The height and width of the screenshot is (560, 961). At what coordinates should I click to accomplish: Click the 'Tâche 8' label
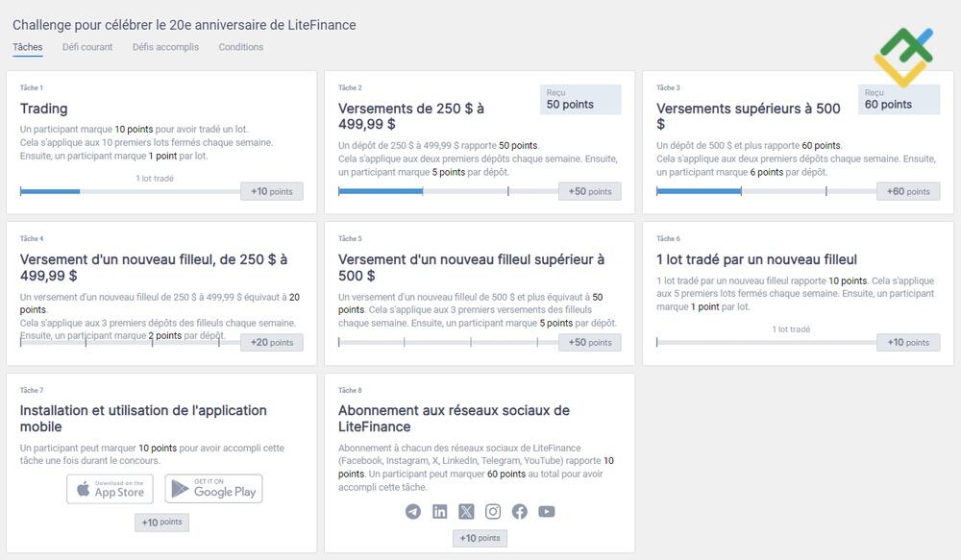pos(350,390)
